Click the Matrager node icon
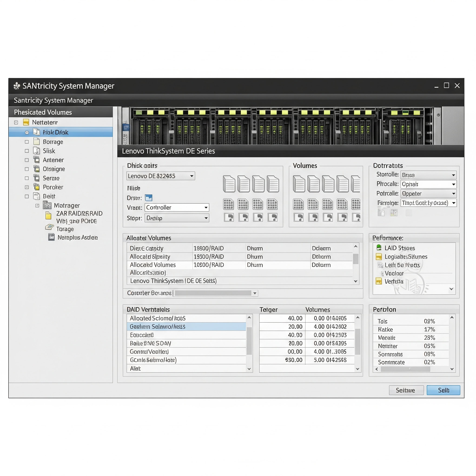The image size is (476, 476). (47, 205)
